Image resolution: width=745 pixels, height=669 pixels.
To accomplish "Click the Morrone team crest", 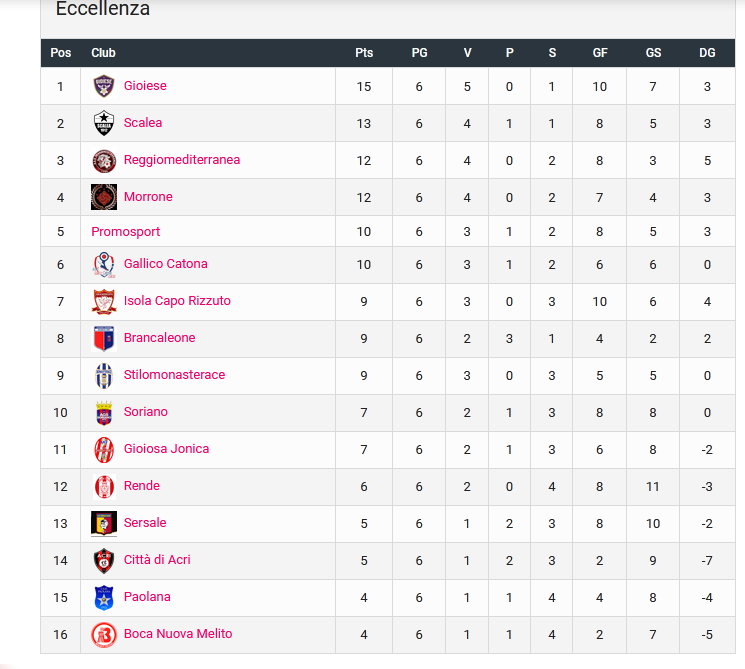I will 104,197.
